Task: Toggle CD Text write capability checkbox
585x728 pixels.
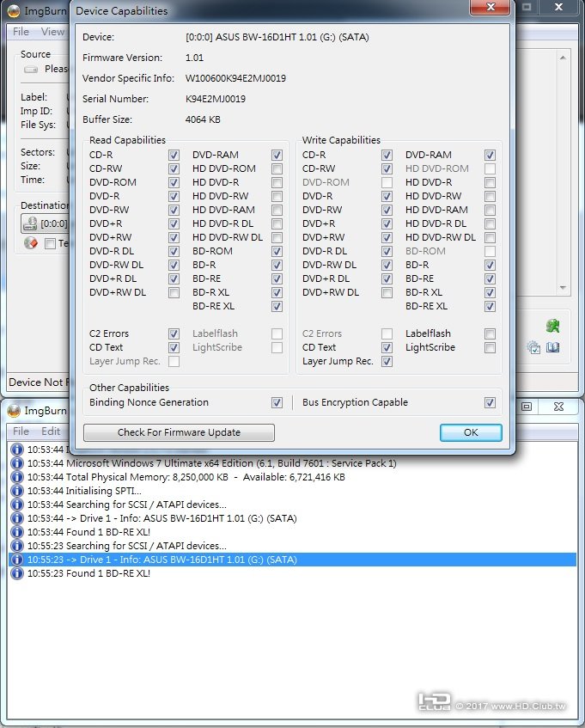Action: coord(387,348)
